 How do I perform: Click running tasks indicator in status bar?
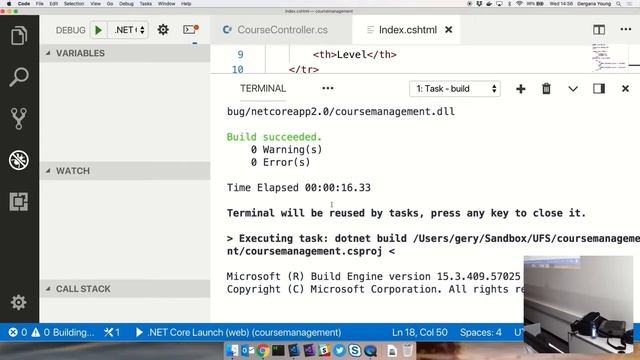point(112,332)
